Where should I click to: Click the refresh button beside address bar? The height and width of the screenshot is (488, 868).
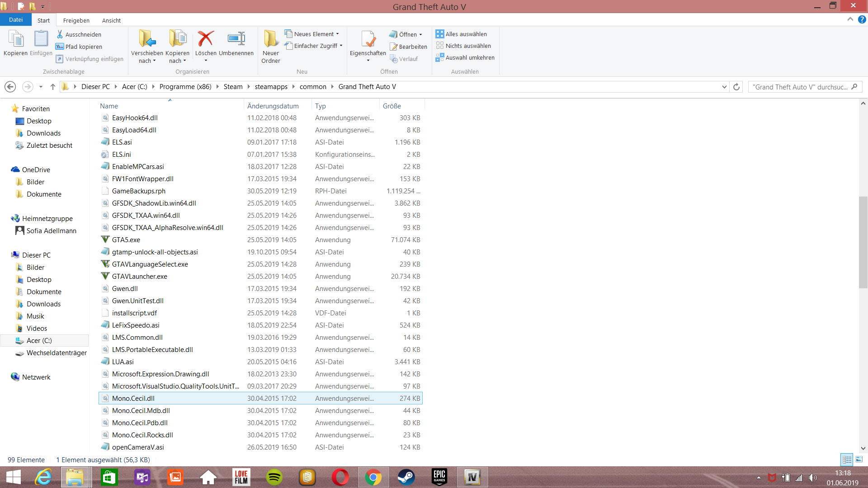pyautogui.click(x=736, y=87)
